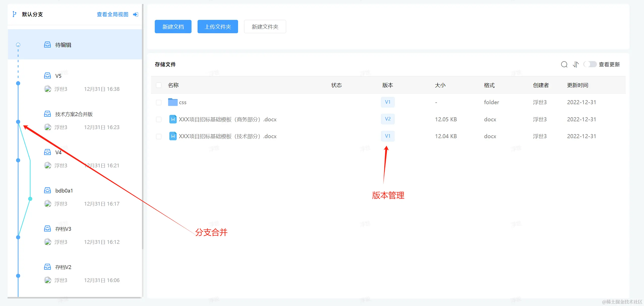Select checkbox for 商务部分 docx row
This screenshot has height=306, width=644.
point(159,119)
